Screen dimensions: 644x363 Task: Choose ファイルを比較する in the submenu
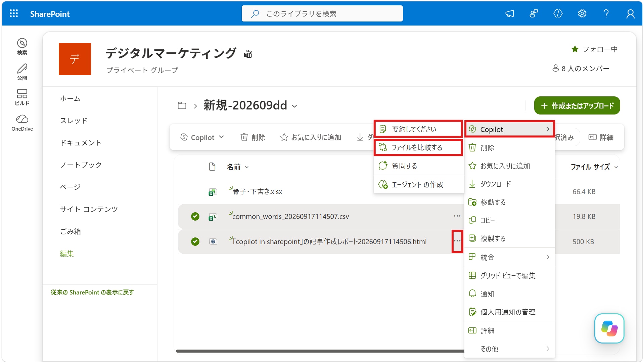click(x=418, y=147)
